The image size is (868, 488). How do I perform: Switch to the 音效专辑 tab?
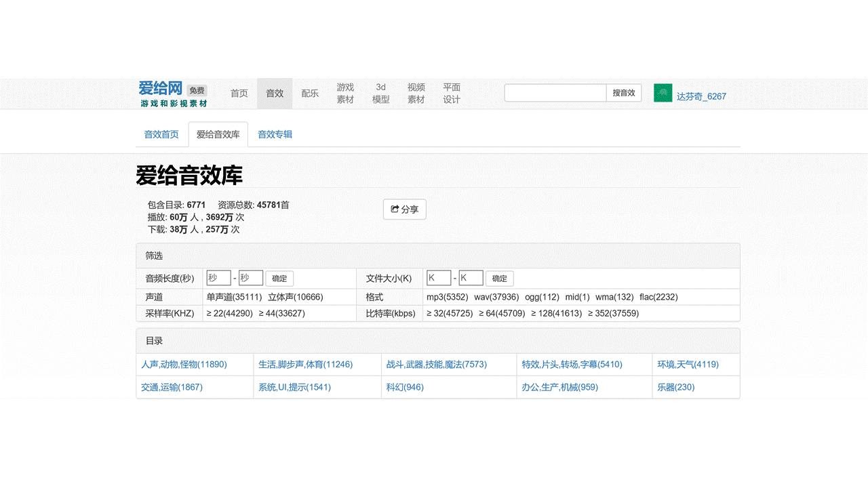click(275, 134)
